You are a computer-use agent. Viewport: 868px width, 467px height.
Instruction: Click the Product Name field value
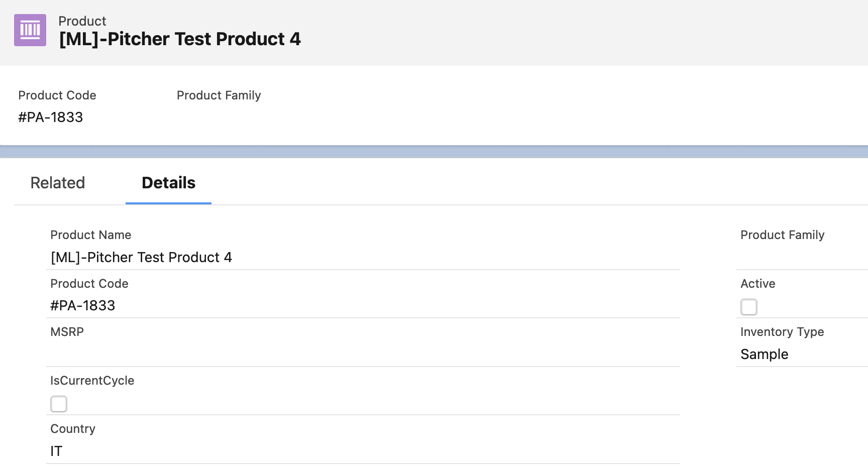141,258
